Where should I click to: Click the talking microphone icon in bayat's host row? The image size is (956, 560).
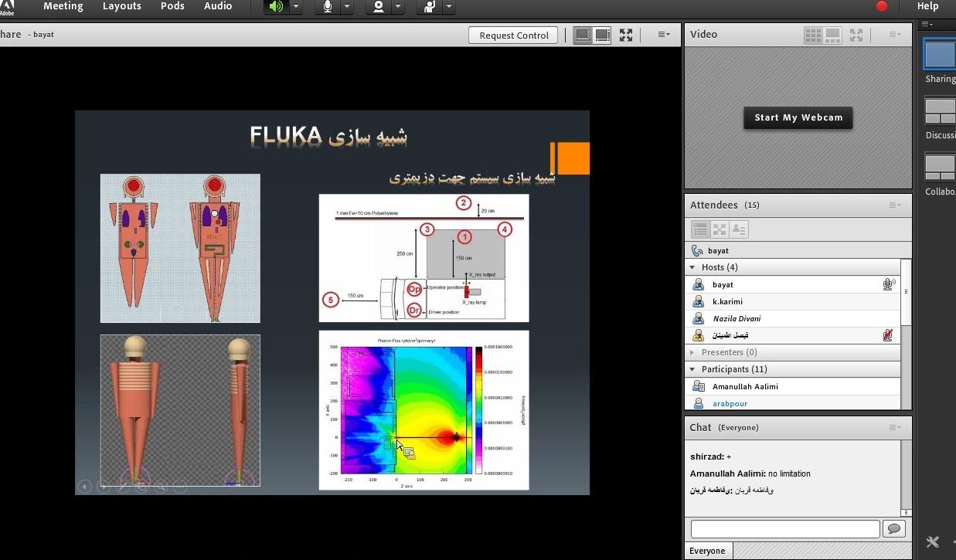pyautogui.click(x=889, y=284)
